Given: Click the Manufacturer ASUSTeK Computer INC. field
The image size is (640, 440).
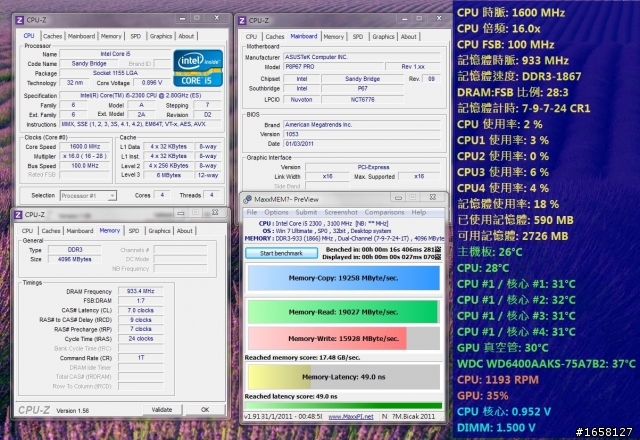Looking at the screenshot, I should coord(362,57).
